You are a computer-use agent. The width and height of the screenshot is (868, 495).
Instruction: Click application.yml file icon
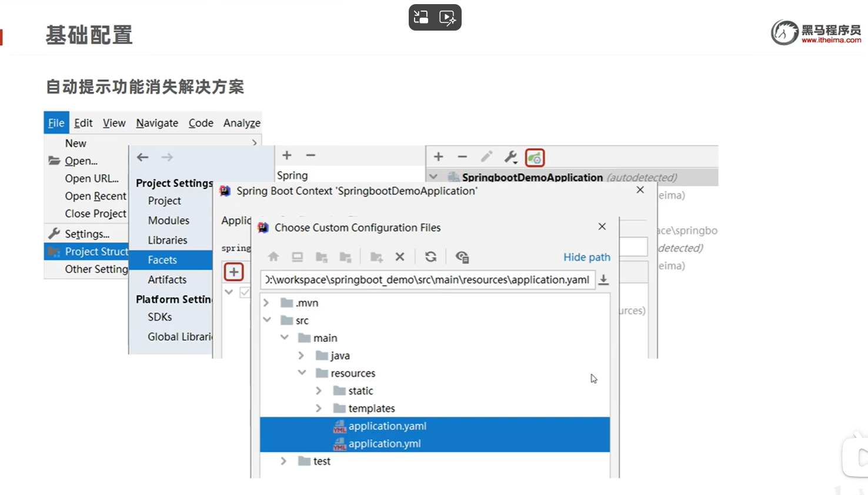(x=339, y=444)
